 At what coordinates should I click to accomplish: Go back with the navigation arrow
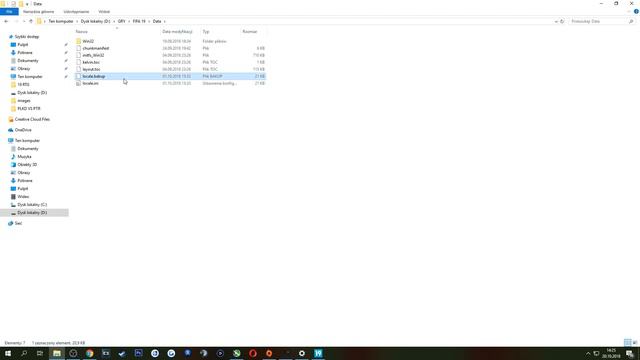pos(6,21)
